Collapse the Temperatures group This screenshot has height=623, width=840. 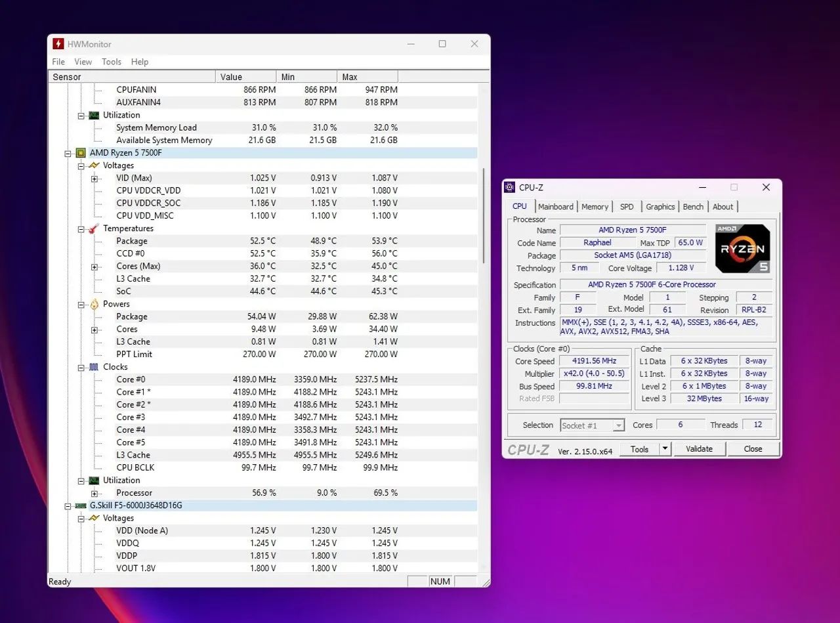[81, 229]
